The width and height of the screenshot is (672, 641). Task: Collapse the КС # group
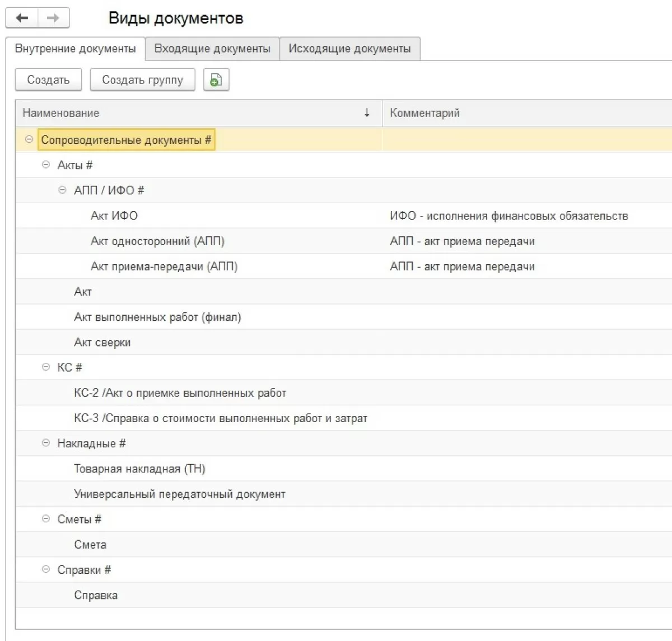click(x=46, y=367)
